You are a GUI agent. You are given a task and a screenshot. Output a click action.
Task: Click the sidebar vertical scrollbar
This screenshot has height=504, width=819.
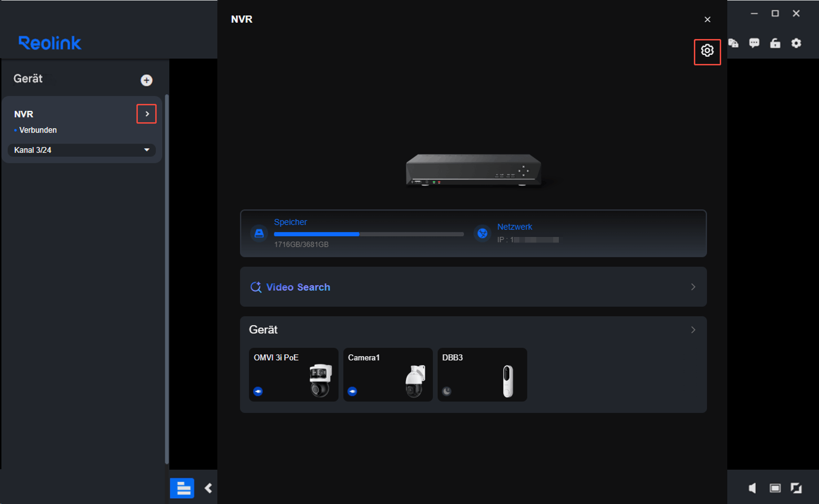point(167,279)
